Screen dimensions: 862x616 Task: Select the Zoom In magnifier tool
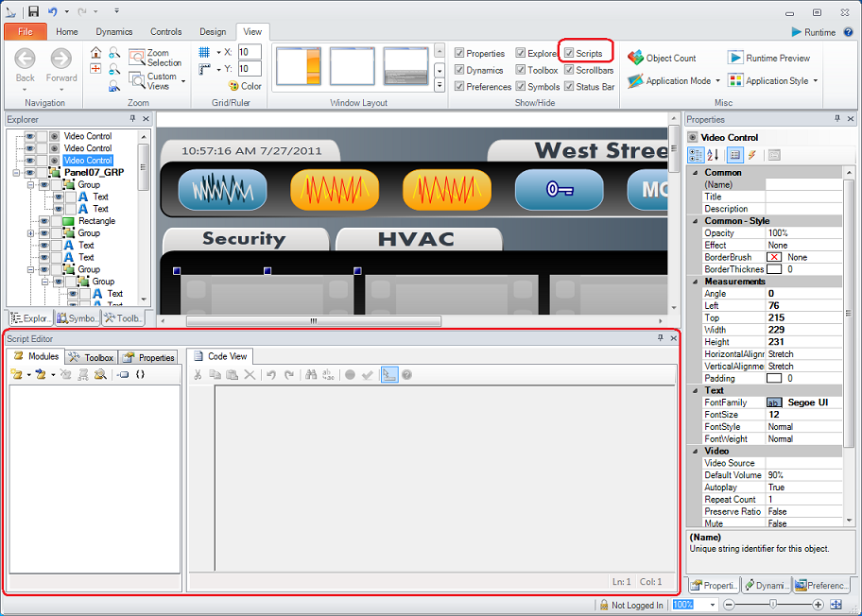[x=113, y=54]
